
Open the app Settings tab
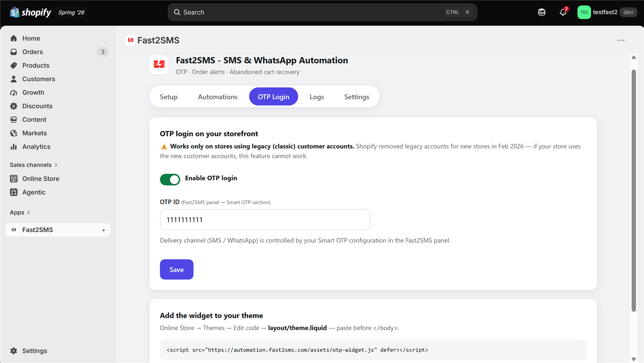357,97
